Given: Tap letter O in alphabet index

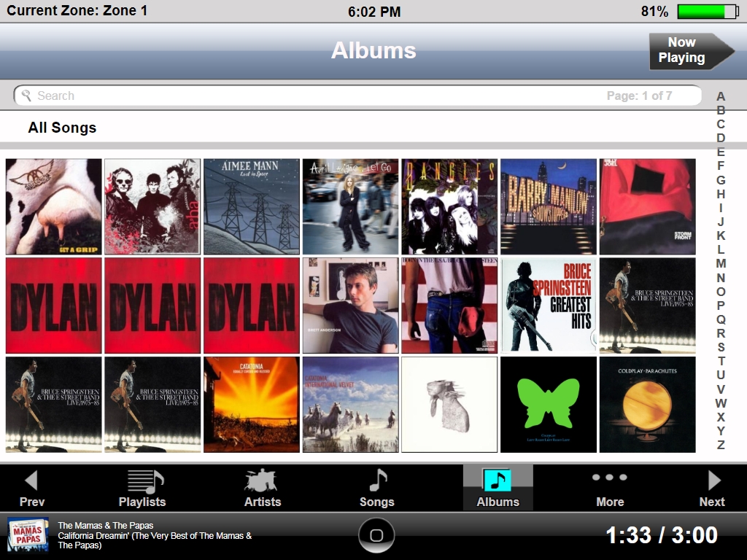Looking at the screenshot, I should (721, 292).
